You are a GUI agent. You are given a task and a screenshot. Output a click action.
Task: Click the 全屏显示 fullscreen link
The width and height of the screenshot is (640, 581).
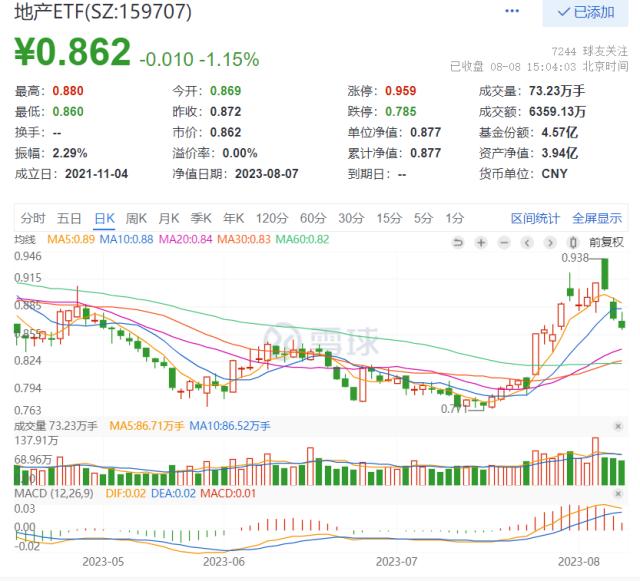point(597,218)
